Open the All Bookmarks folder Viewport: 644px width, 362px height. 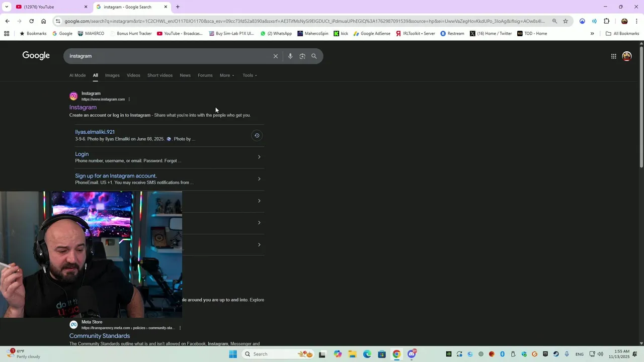tap(622, 34)
